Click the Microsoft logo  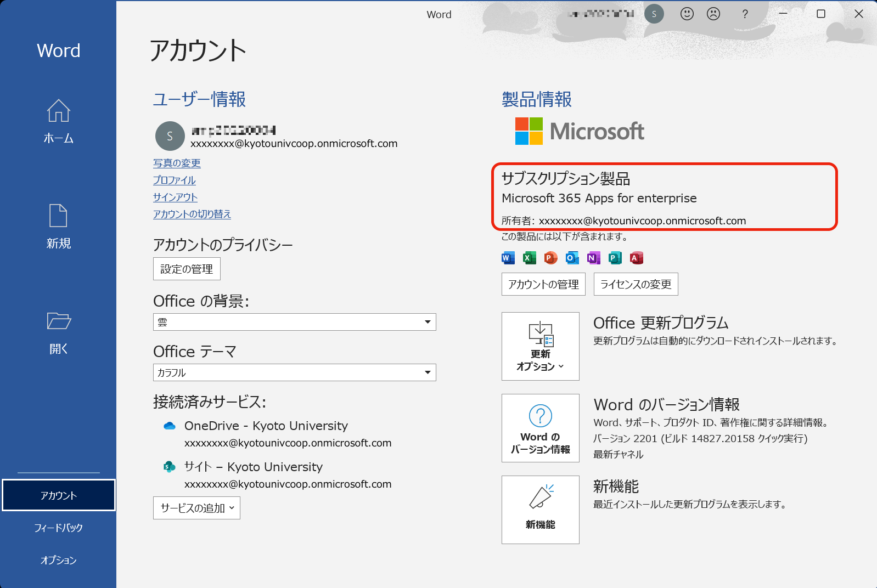pyautogui.click(x=580, y=131)
